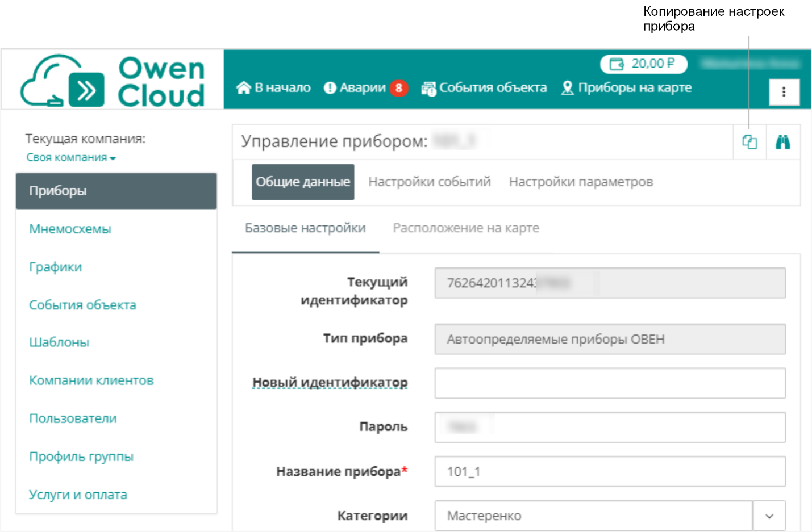Open the Категории dropdown arrow
812x532 pixels.
(x=769, y=516)
